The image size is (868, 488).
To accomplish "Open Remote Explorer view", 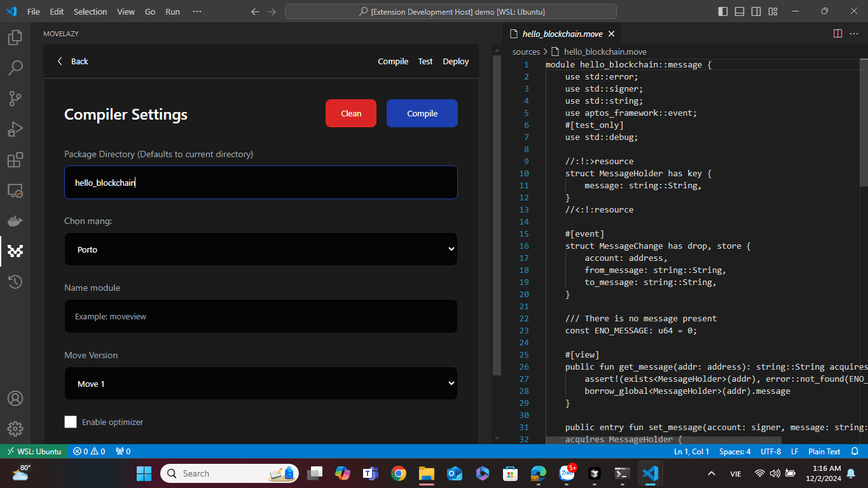I will point(15,190).
